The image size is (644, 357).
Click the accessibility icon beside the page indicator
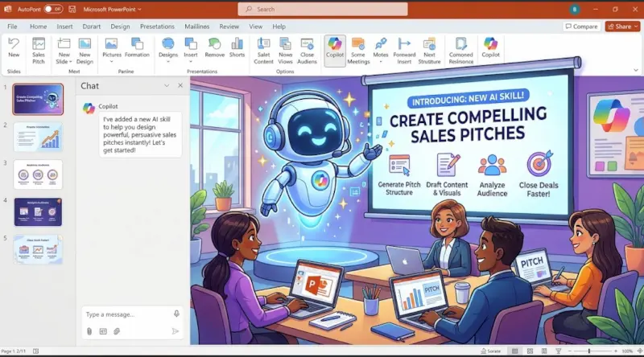(x=35, y=351)
